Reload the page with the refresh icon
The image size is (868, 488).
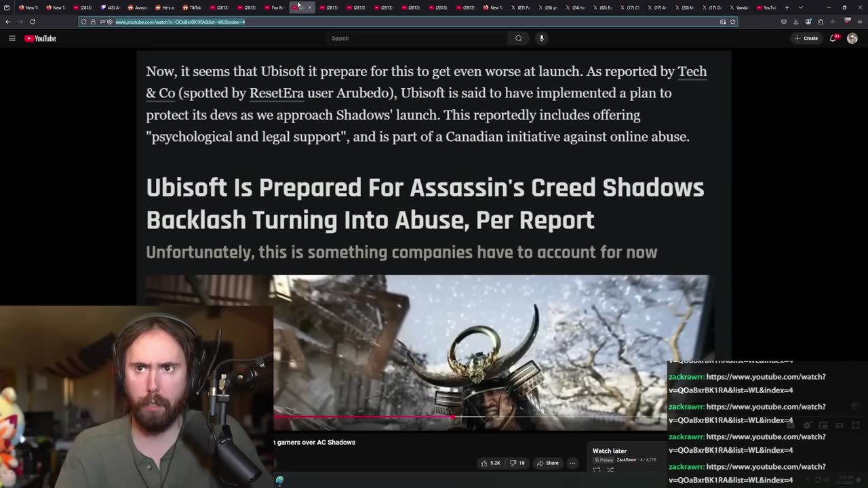(32, 22)
